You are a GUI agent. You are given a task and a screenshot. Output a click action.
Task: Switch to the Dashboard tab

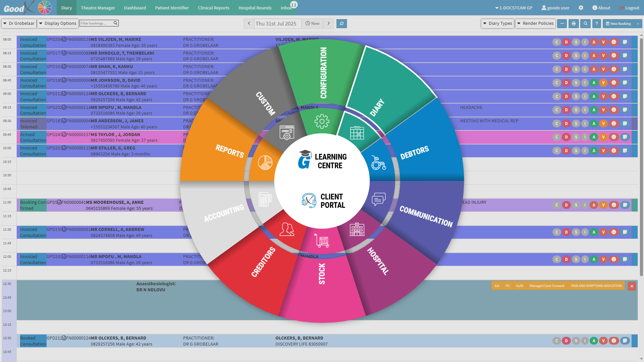tap(135, 8)
